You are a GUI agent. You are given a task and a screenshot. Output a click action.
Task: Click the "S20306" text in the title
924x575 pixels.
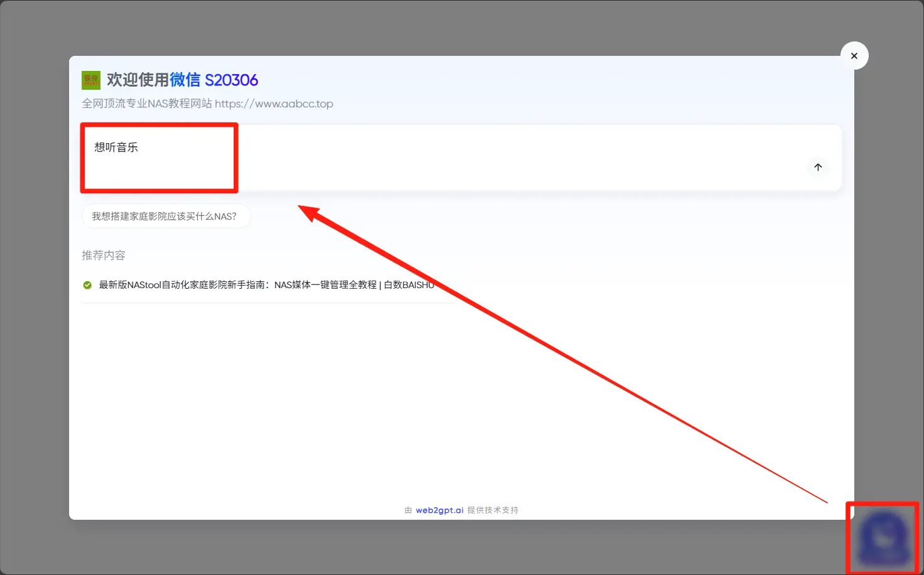pyautogui.click(x=231, y=80)
